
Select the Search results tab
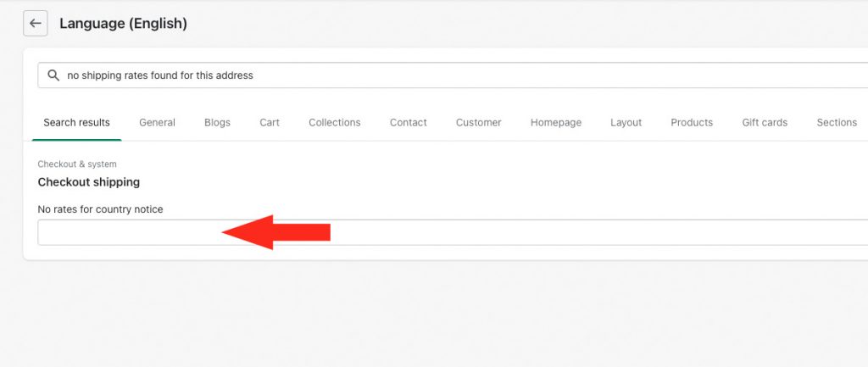pos(76,122)
